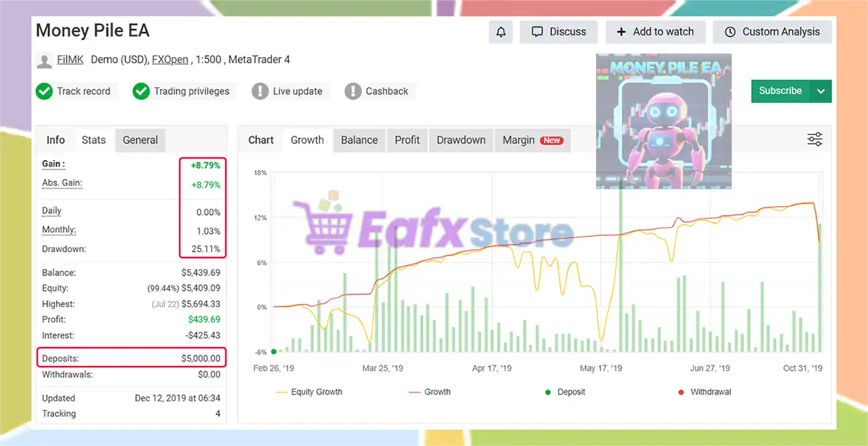868x446 pixels.
Task: Click the Cashback label
Action: [x=387, y=92]
